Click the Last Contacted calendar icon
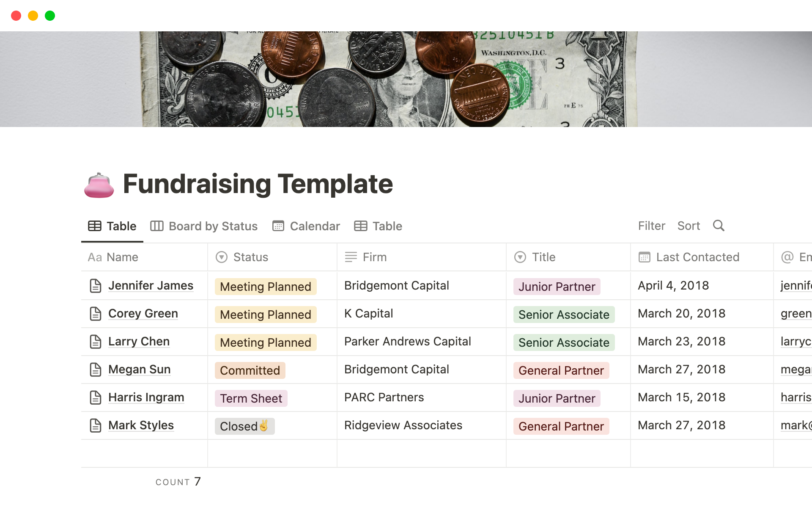 [x=644, y=257]
